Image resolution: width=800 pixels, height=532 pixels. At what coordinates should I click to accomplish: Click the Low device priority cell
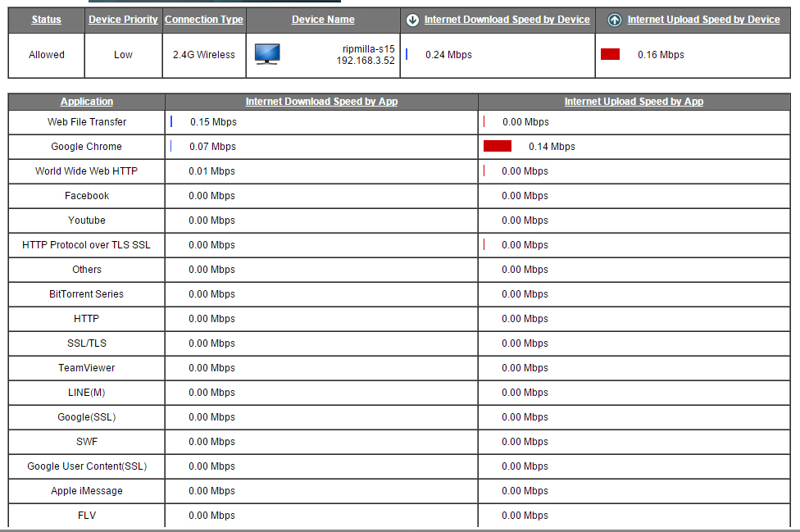(124, 55)
